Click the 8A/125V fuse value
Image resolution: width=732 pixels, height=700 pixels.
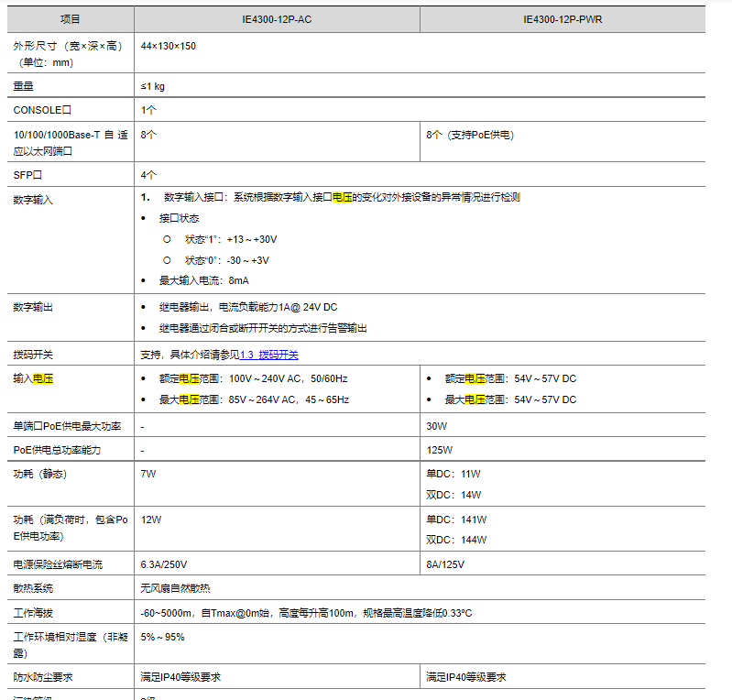(445, 564)
